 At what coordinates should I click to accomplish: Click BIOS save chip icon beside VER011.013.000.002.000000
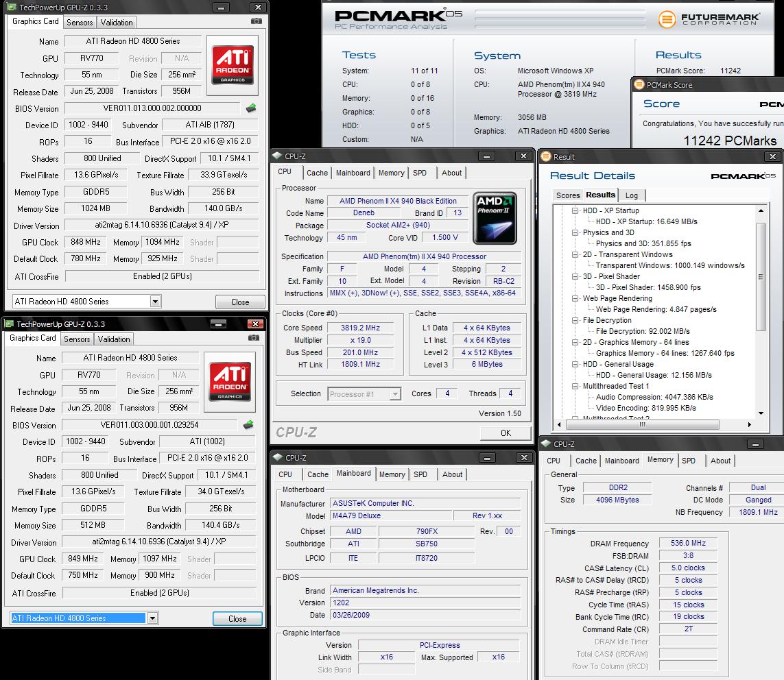[x=251, y=108]
